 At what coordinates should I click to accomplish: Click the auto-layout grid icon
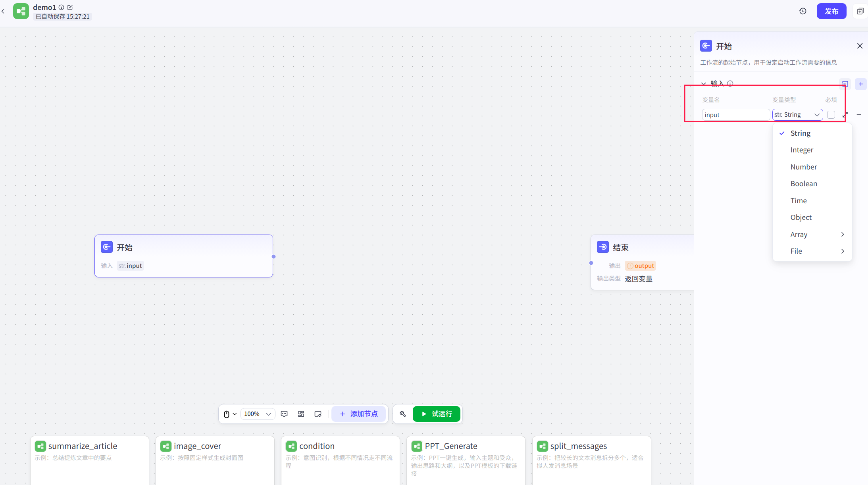pos(301,414)
